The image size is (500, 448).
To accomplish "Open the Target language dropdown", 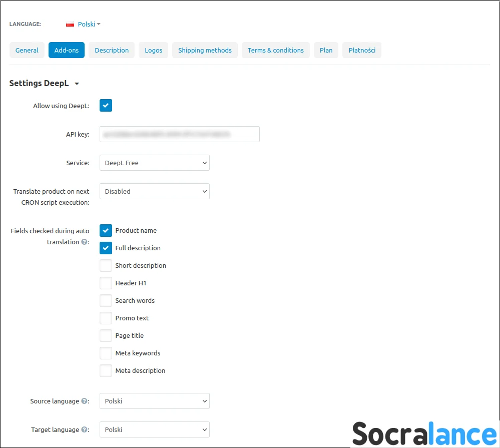I will point(155,429).
